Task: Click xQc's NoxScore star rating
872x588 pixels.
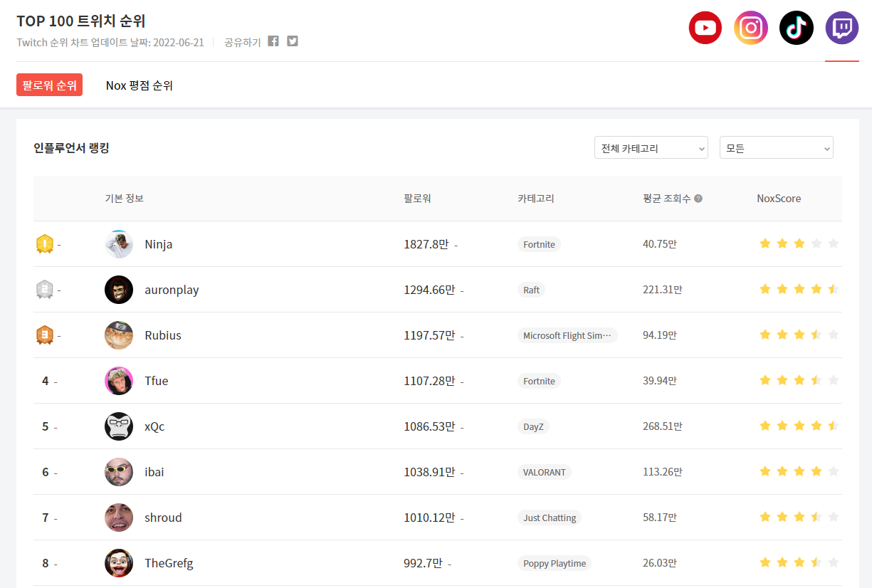Action: (799, 426)
